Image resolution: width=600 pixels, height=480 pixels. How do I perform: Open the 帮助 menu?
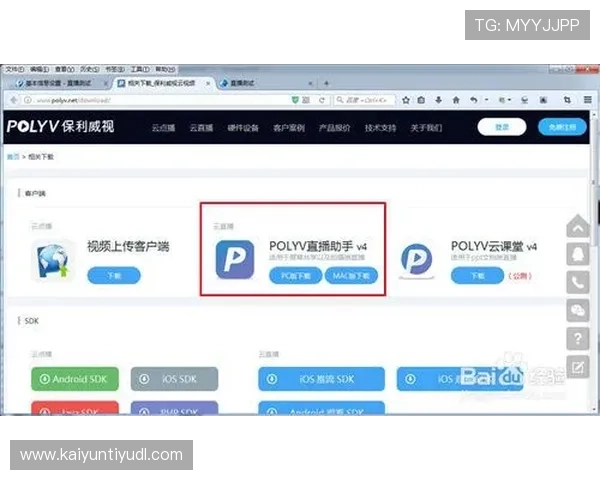165,69
